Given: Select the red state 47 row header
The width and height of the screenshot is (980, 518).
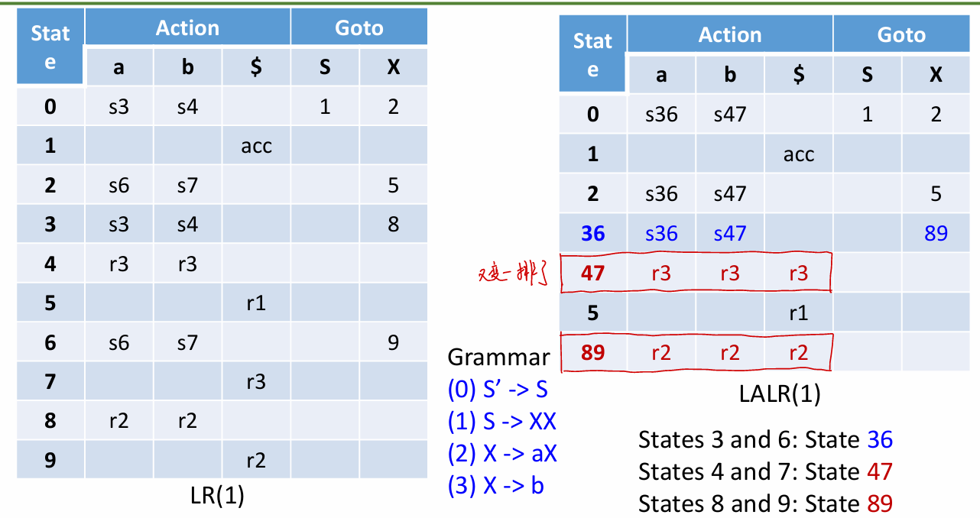Looking at the screenshot, I should (x=592, y=273).
